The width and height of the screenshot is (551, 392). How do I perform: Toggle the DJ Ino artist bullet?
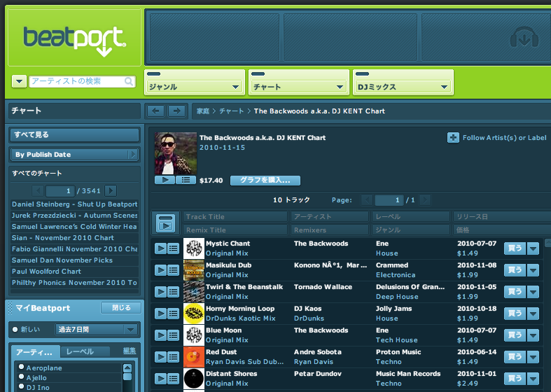(22, 386)
